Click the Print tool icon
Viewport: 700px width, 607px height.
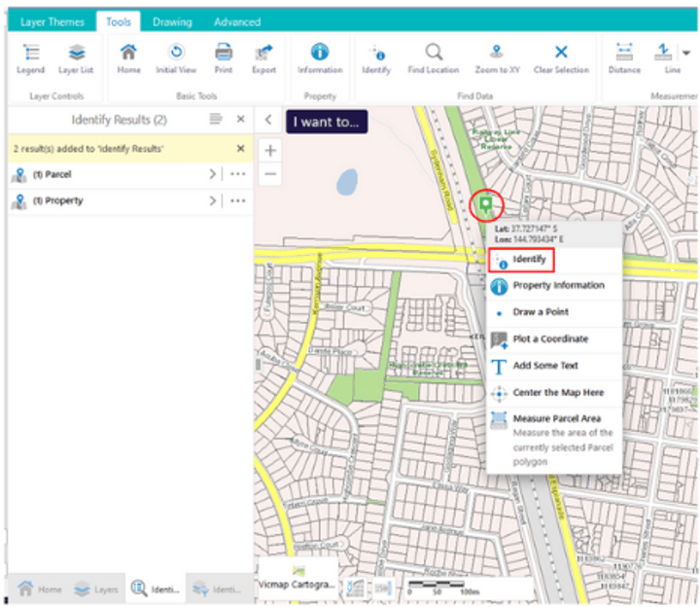pos(223,54)
